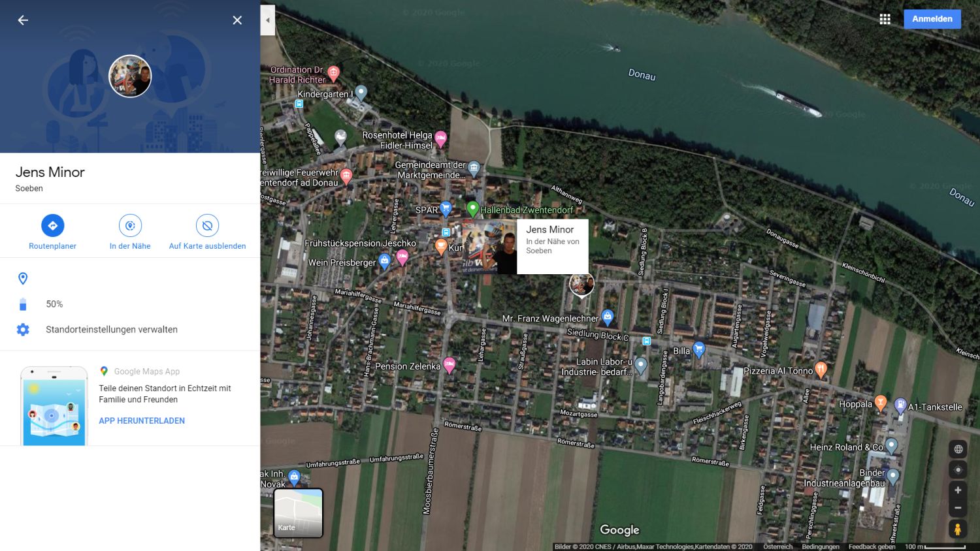Zoom in on the map
980x551 pixels.
coord(958,490)
